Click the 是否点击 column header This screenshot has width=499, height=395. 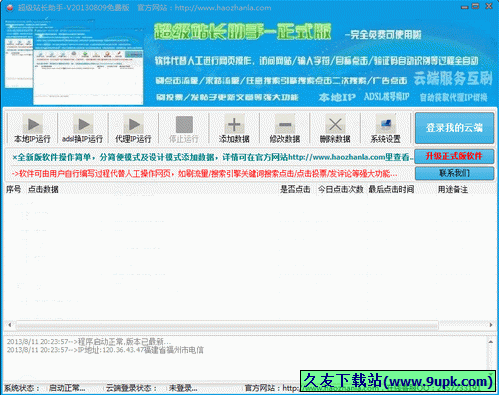click(x=295, y=189)
